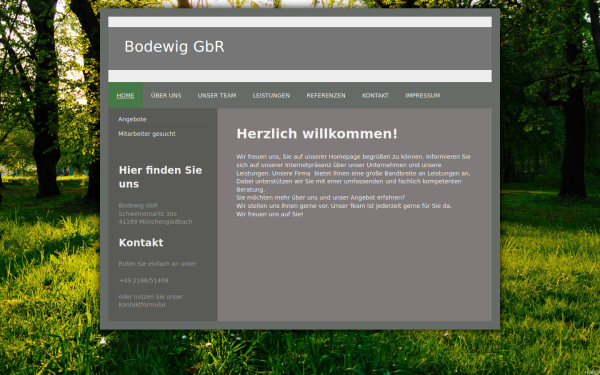600x375 pixels.
Task: Open the REFERENZEN page
Action: point(326,95)
